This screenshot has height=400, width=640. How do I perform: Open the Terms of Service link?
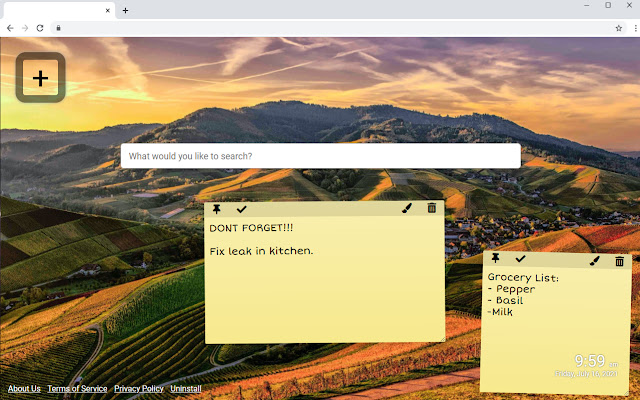77,389
